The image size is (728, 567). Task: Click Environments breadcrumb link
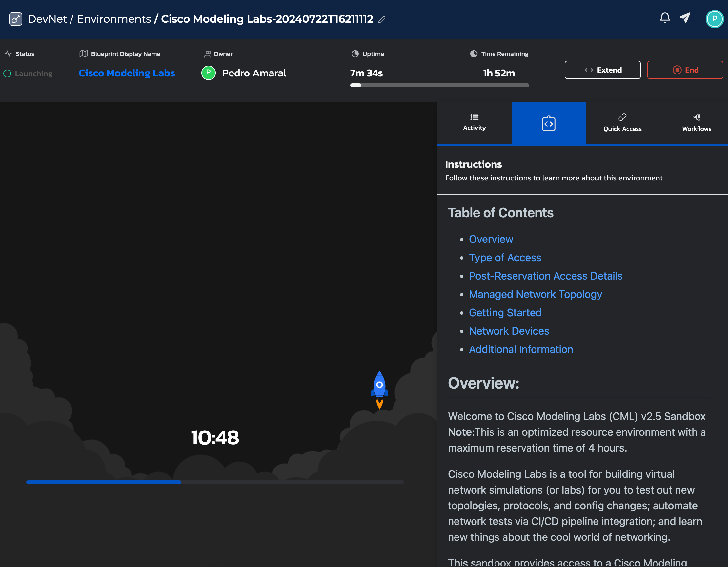click(x=114, y=19)
